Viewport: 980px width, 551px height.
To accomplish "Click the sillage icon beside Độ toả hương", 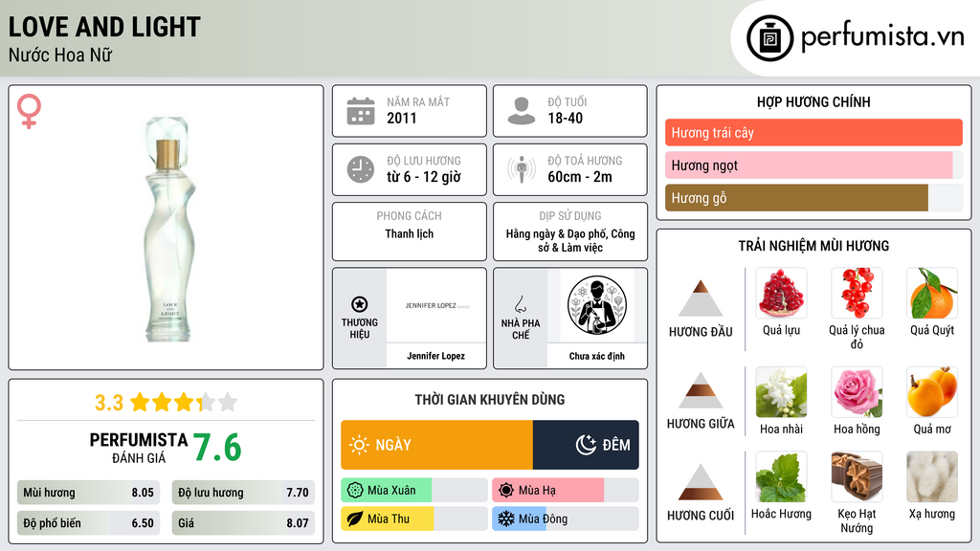I will pyautogui.click(x=522, y=169).
